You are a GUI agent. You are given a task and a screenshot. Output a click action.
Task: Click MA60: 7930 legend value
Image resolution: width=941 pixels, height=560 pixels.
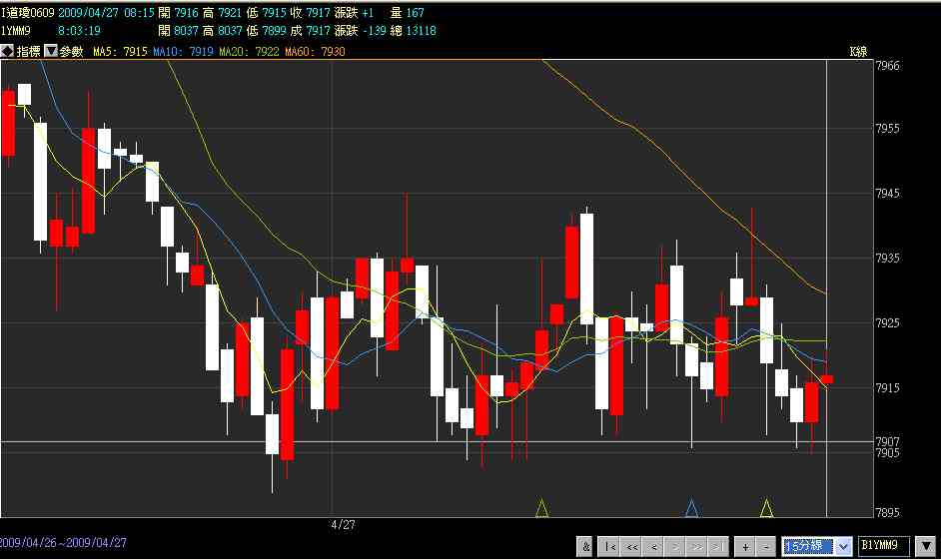[x=315, y=52]
